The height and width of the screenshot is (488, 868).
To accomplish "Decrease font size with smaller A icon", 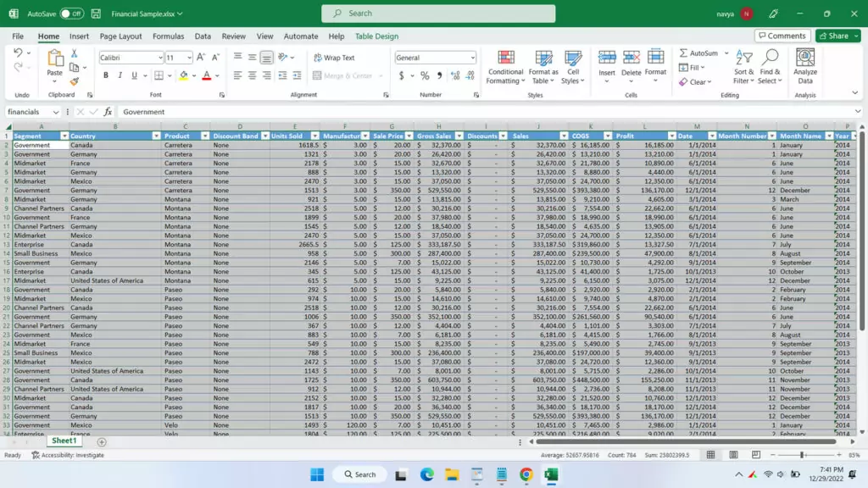I will click(x=216, y=57).
